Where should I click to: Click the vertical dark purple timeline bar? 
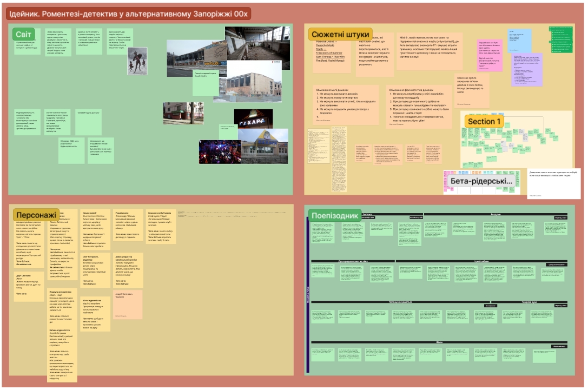[307, 298]
